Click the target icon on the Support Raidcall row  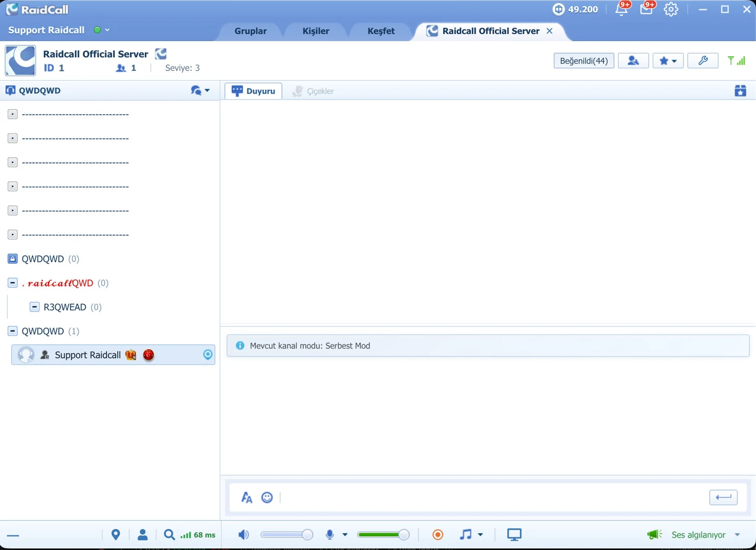(x=208, y=355)
